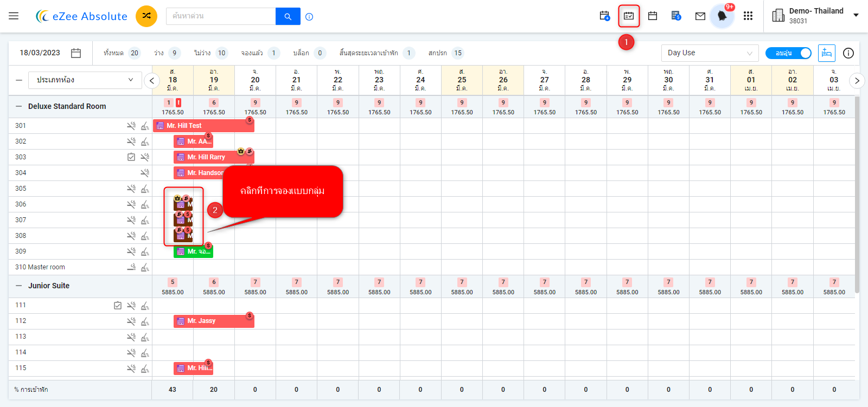
Task: Click the group booking block on room 308
Action: coord(183,236)
